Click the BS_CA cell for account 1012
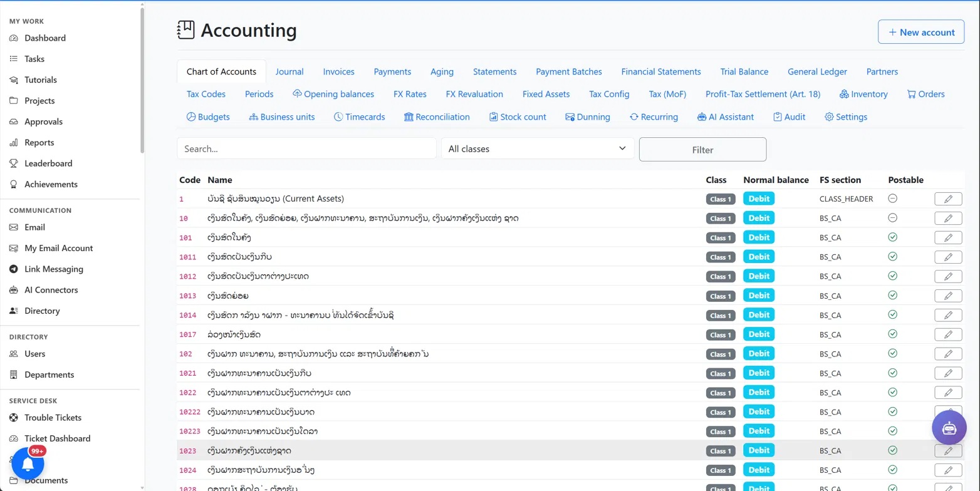This screenshot has width=980, height=491. click(x=830, y=277)
